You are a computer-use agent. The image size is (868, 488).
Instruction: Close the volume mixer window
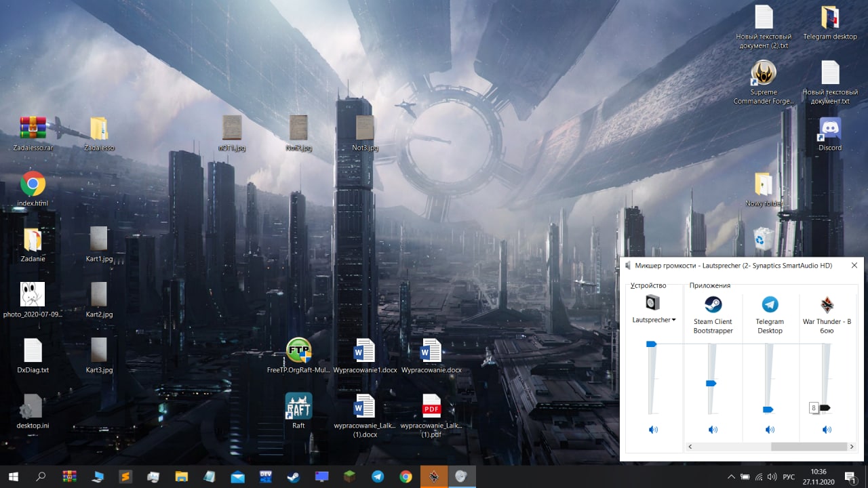tap(854, 266)
